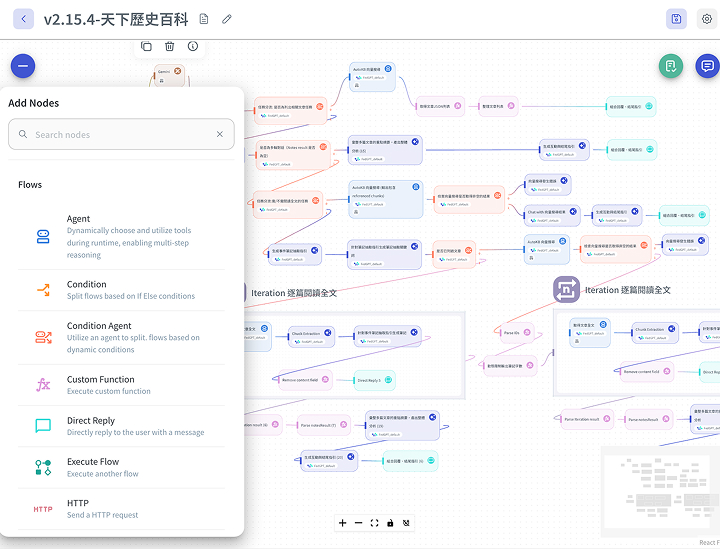Open the blue chat button

click(707, 66)
